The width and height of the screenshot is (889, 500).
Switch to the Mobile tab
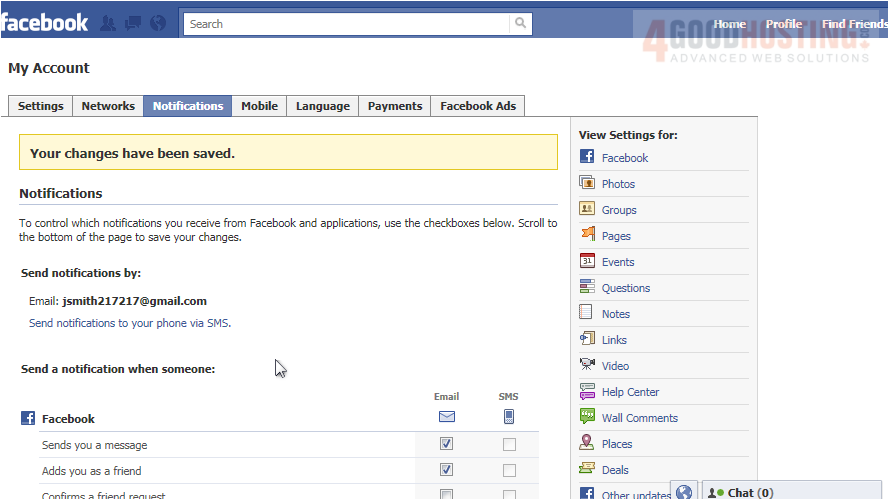(259, 106)
